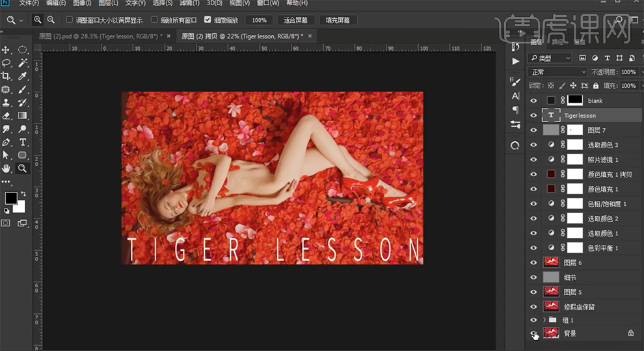Uncheck the 细微缩放 checkbox
The image size is (644, 351).
click(x=208, y=20)
